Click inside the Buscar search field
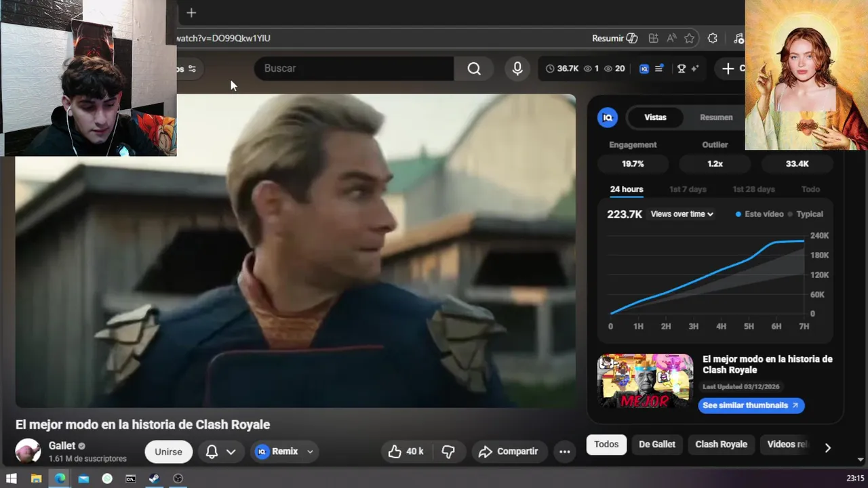This screenshot has height=488, width=868. click(x=353, y=68)
